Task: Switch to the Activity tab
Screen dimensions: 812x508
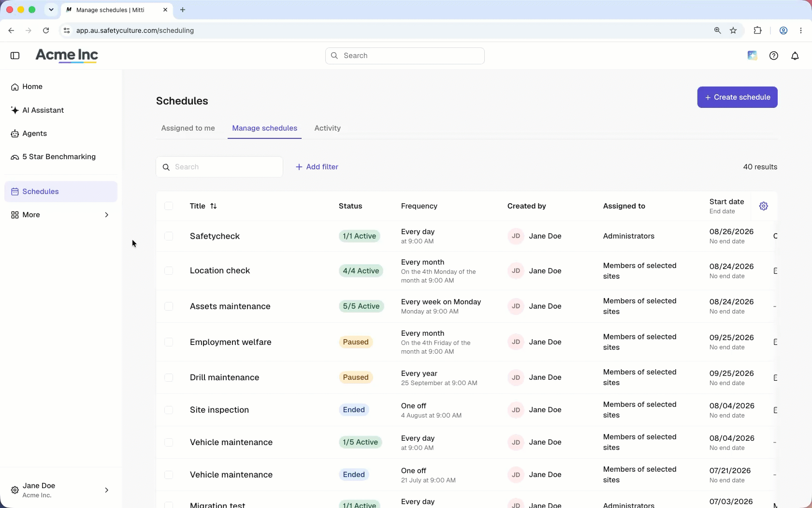Action: [x=327, y=128]
